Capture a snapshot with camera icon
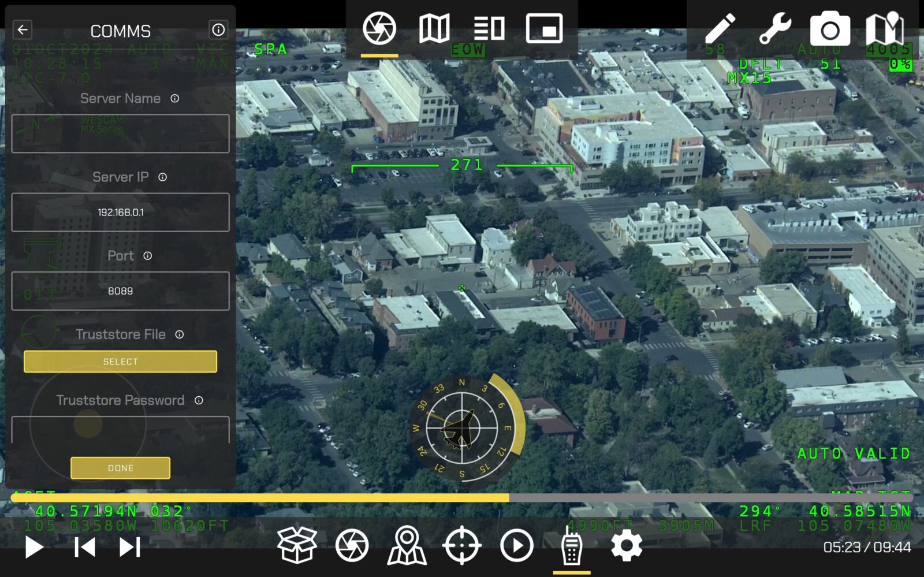 pos(830,29)
